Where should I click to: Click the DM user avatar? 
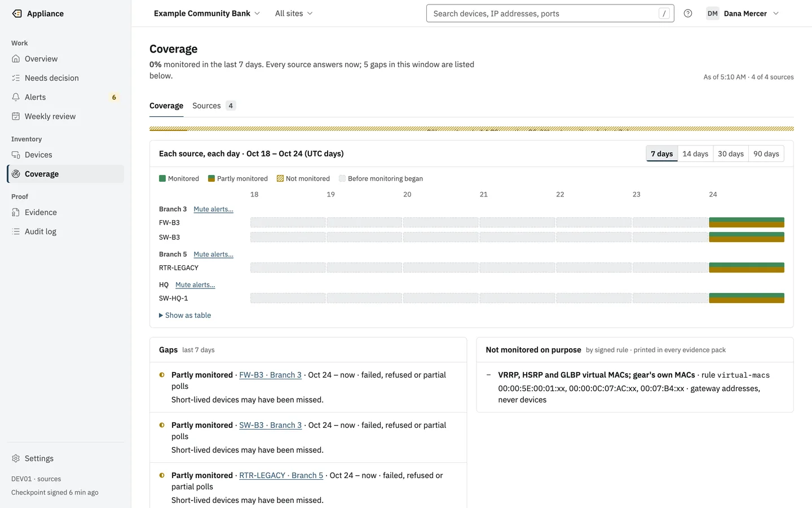[x=713, y=14]
